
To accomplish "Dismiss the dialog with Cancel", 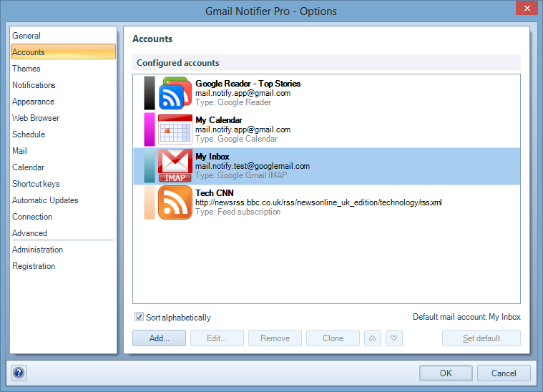I will (504, 373).
